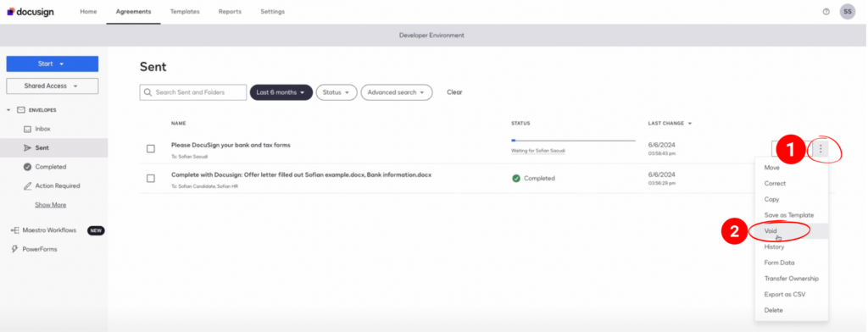Viewport: 868px width, 332px height.
Task: Collapse the Envelopes section
Action: pos(8,110)
